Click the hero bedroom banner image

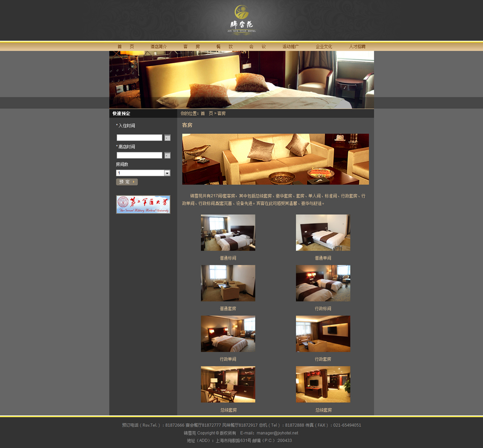pyautogui.click(x=242, y=79)
